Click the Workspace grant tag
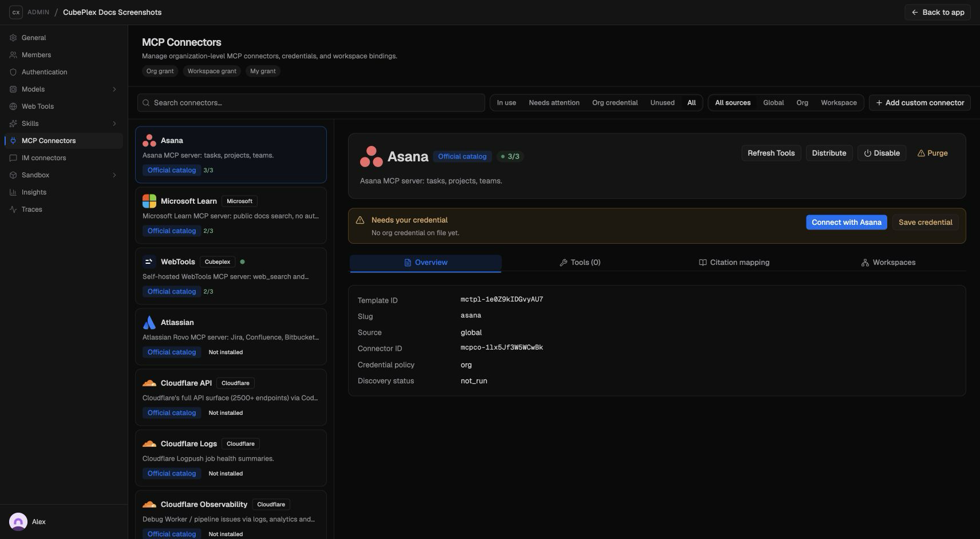Screen dimensions: 980x539 point(212,72)
